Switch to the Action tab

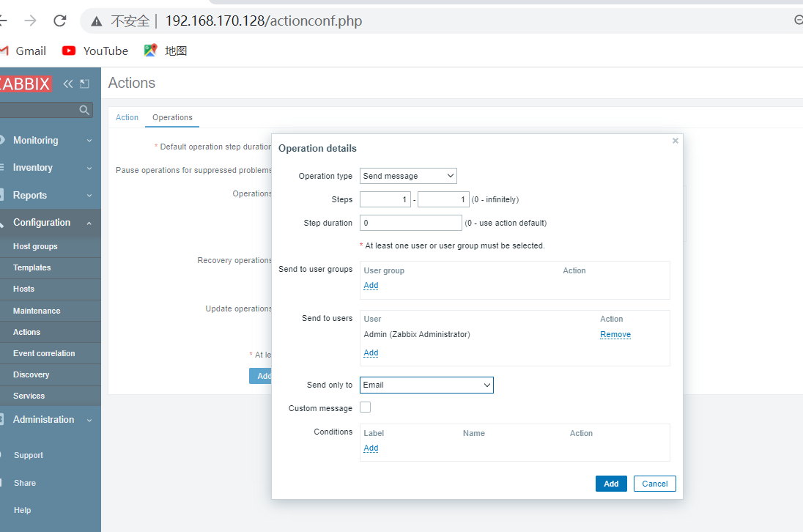(x=127, y=117)
